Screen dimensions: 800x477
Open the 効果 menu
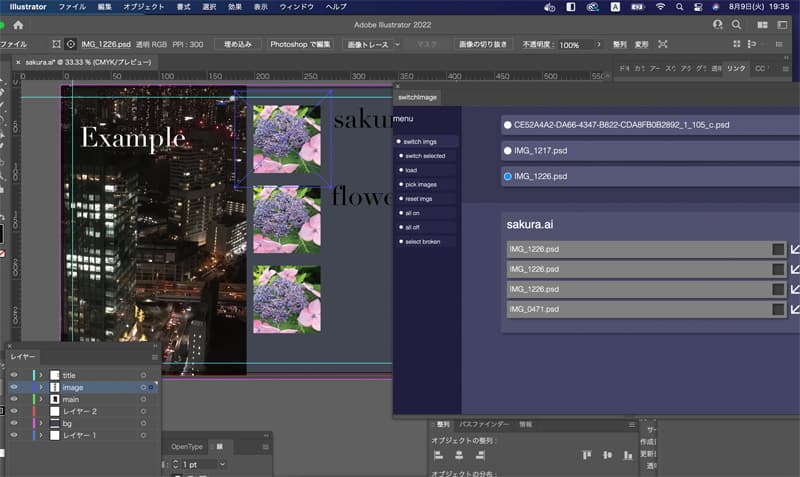[235, 7]
